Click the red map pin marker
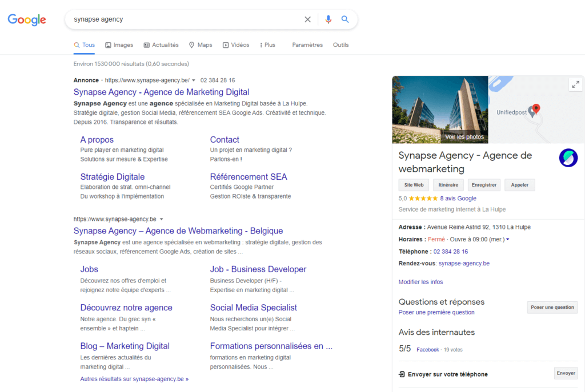This screenshot has width=585, height=392. (536, 108)
